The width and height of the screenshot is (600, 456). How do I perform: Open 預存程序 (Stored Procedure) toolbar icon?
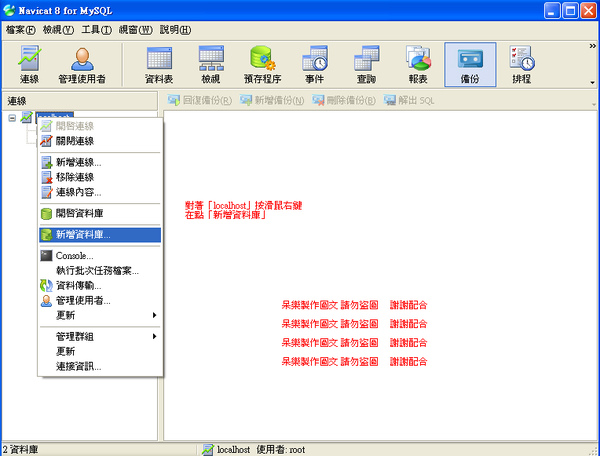(263, 64)
